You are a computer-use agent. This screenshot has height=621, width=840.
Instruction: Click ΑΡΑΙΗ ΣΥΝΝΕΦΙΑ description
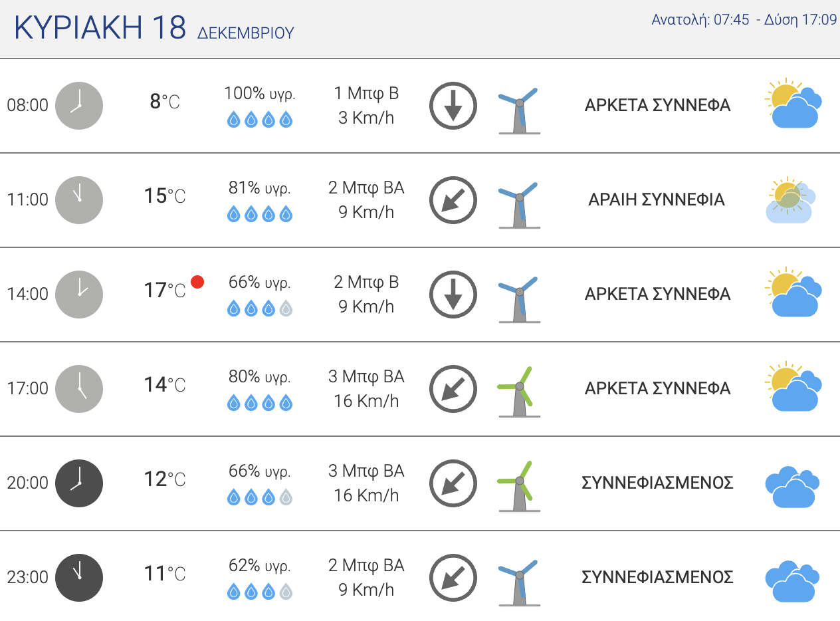pyautogui.click(x=657, y=199)
